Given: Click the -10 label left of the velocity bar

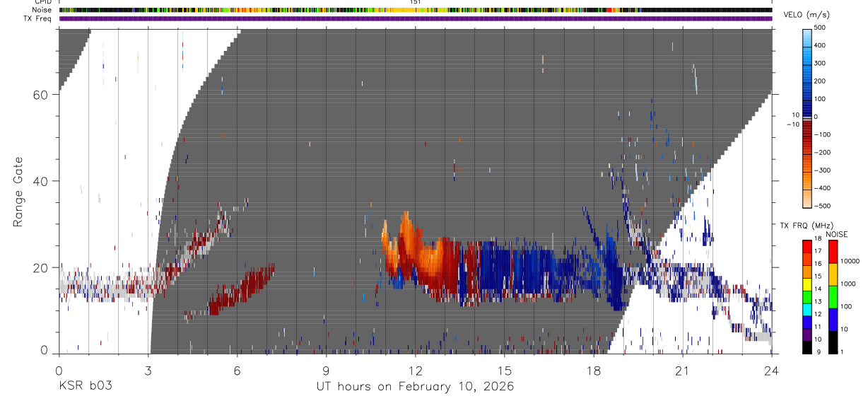Looking at the screenshot, I should pyautogui.click(x=792, y=124).
